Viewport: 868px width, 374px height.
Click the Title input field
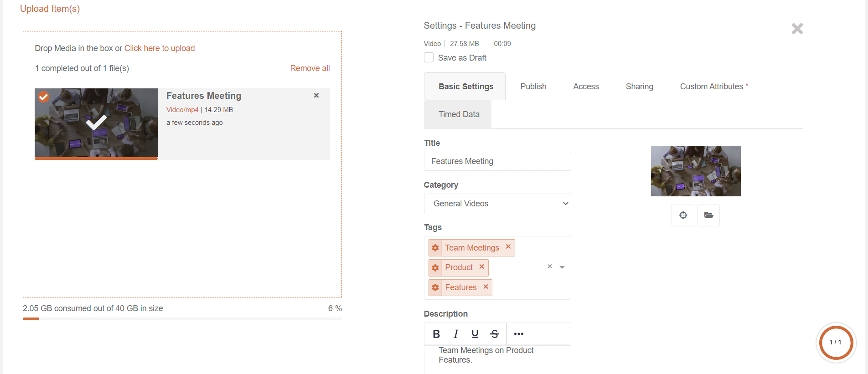[497, 161]
